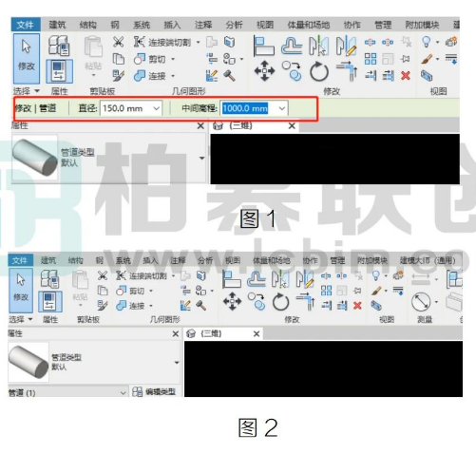This screenshot has width=476, height=453.
Task: Activate Move tool in Figure 2 ribbon
Action: coord(232,301)
